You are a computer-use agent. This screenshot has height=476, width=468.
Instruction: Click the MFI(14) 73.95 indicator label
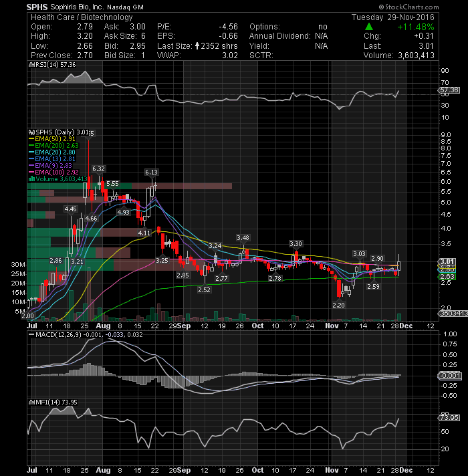tap(53, 402)
